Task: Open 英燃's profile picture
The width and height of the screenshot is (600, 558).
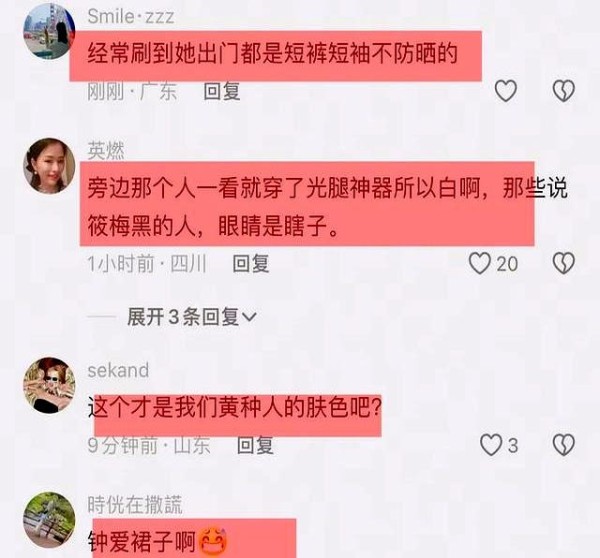Action: 49,165
